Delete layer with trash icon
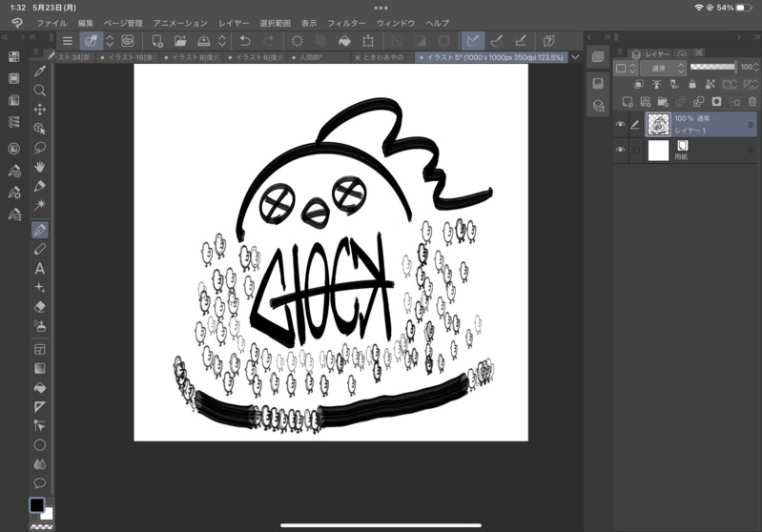This screenshot has width=762, height=532. pos(752,102)
